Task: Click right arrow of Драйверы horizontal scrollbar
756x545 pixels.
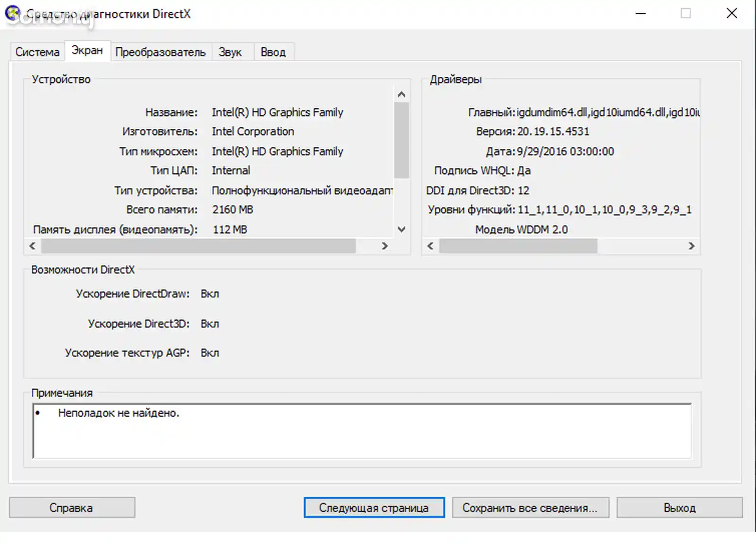Action: click(691, 246)
